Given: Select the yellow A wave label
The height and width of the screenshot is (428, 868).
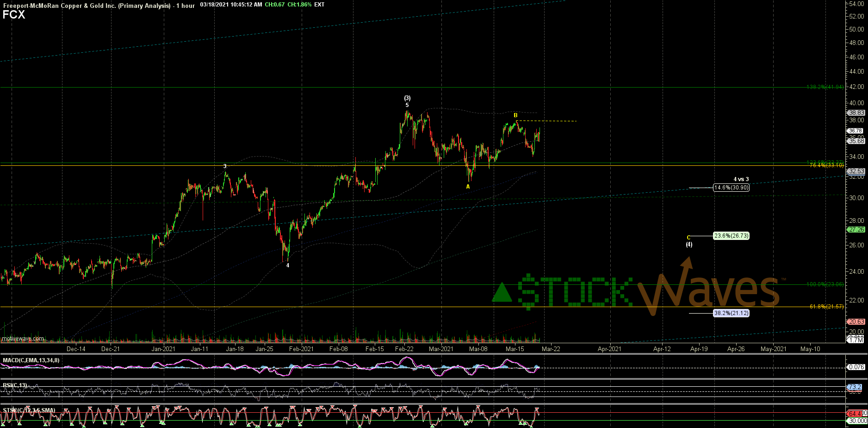Looking at the screenshot, I should coord(468,187).
